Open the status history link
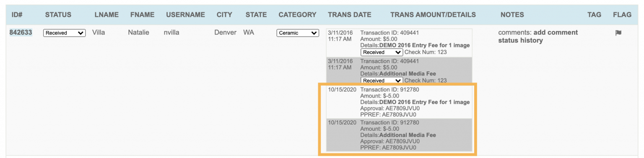Viewport: 644px width, 158px height. pos(520,41)
